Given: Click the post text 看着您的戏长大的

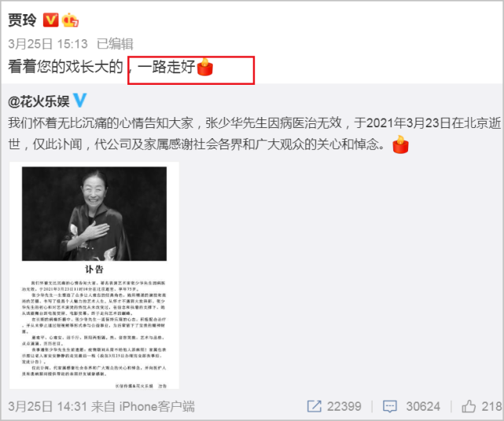Looking at the screenshot, I should [65, 67].
